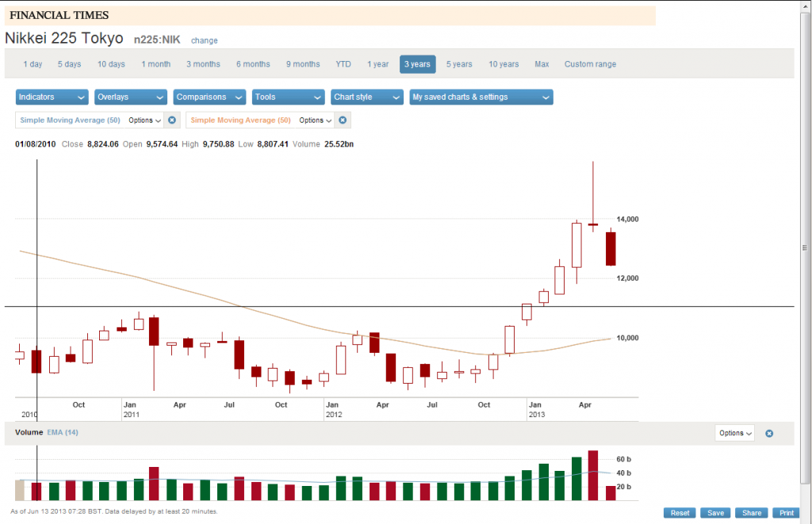Click the 01/08/2010 date readout
This screenshot has width=812, height=524.
click(35, 144)
